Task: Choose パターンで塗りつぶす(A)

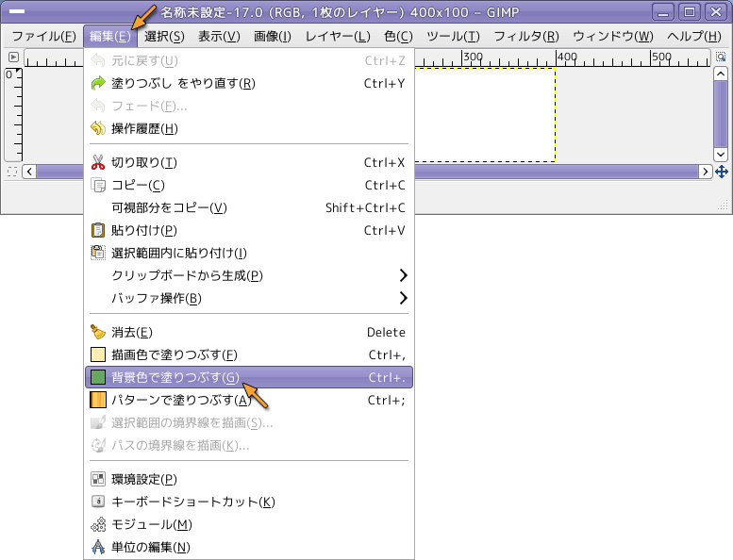Action: (249, 400)
